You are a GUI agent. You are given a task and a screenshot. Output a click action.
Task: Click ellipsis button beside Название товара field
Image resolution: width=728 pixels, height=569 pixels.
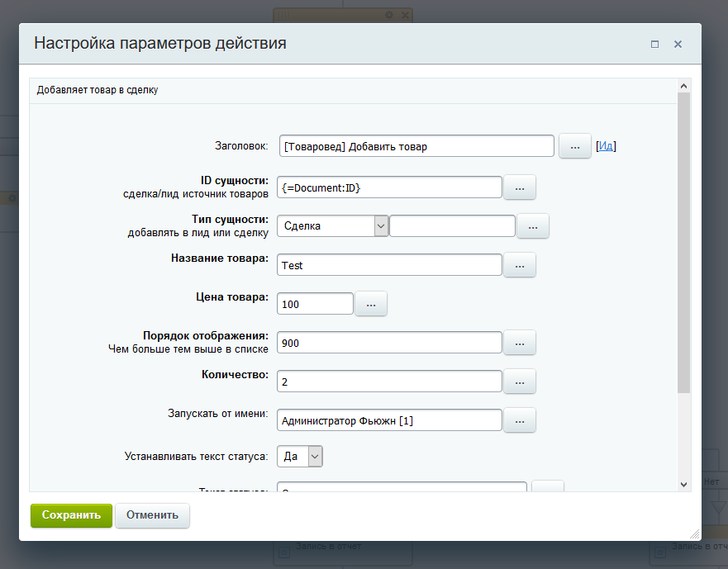[x=520, y=265]
